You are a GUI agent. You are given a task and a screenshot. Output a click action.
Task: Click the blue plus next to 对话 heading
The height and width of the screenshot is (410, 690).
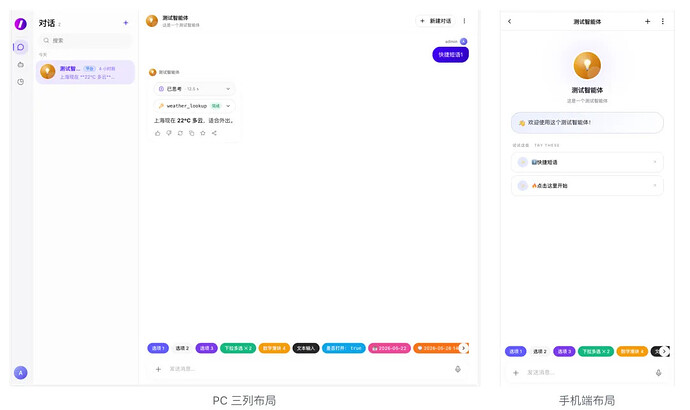click(126, 23)
